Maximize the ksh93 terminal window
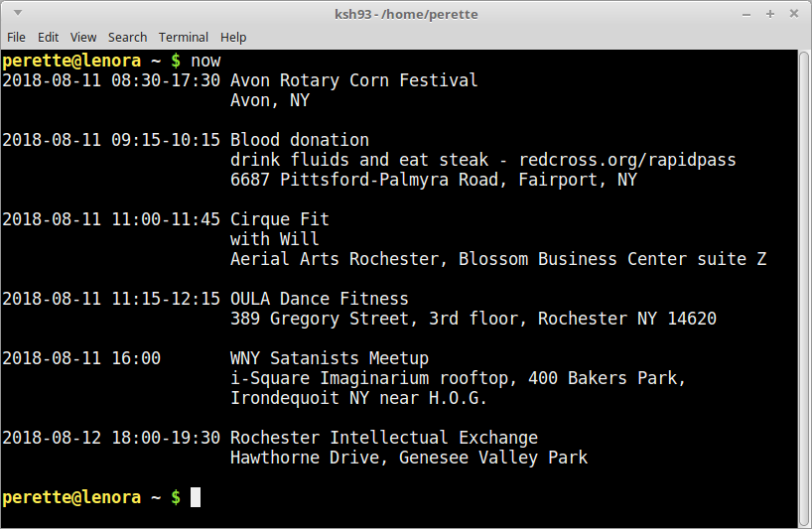 (x=770, y=14)
